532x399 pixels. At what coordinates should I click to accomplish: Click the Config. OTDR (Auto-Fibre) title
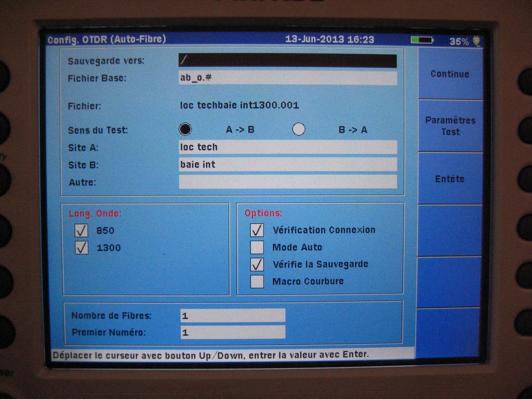click(x=107, y=39)
